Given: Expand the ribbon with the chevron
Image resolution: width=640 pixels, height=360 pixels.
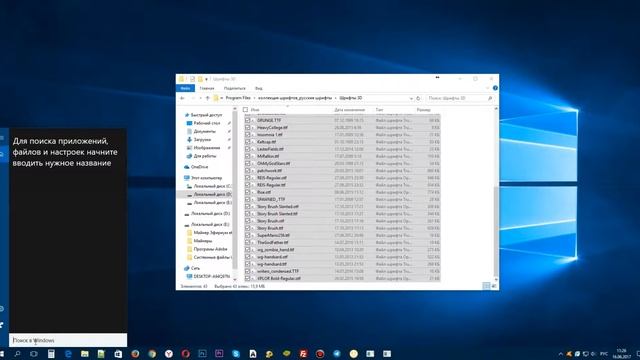Looking at the screenshot, I should 487,88.
